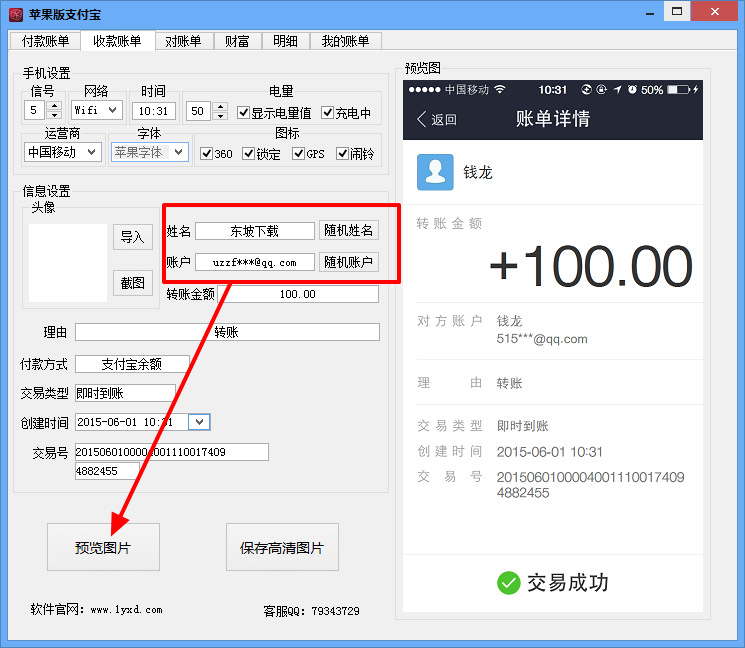
Task: Click the 随机账户 button
Action: [x=349, y=262]
